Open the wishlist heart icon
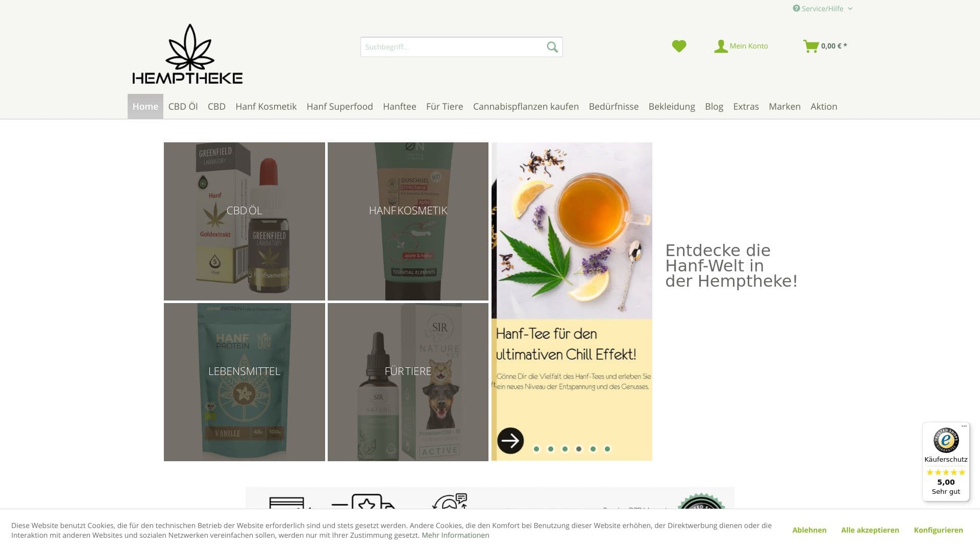Screen dimensions: 980x551 pyautogui.click(x=679, y=46)
